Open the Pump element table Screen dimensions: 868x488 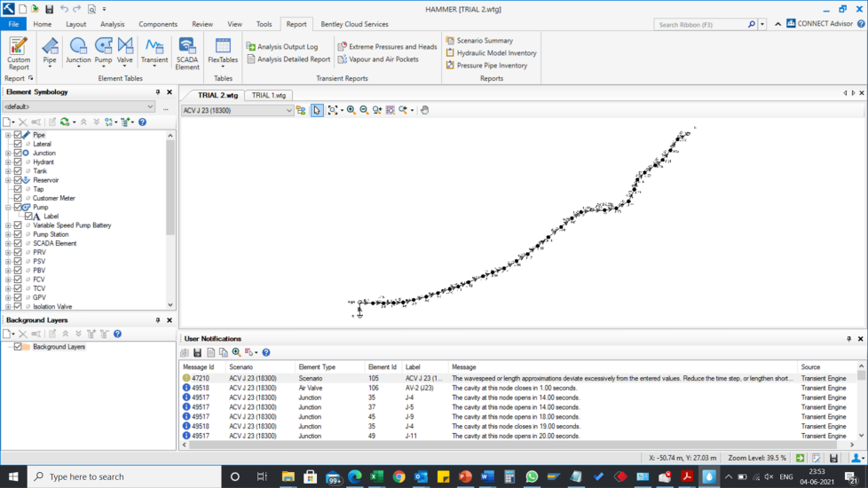(x=103, y=52)
